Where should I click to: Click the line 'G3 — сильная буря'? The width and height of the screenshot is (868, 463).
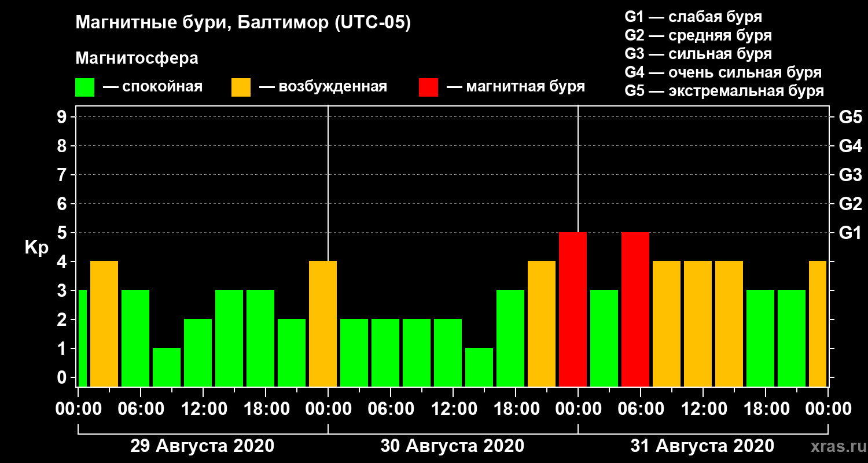click(x=698, y=54)
